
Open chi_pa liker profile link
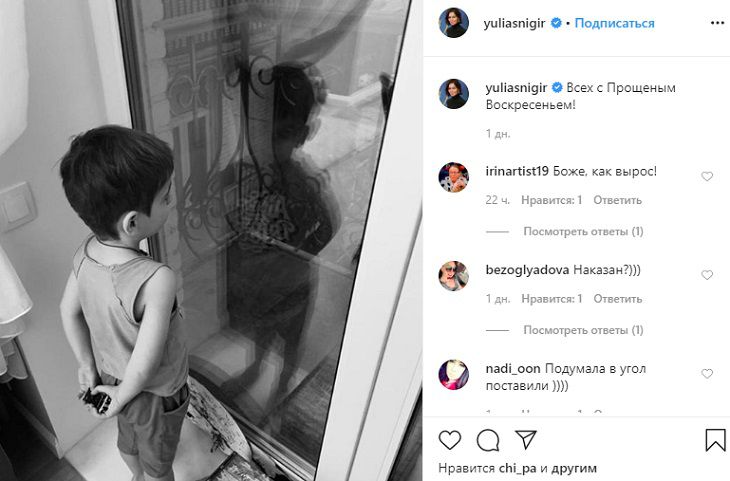click(x=518, y=468)
